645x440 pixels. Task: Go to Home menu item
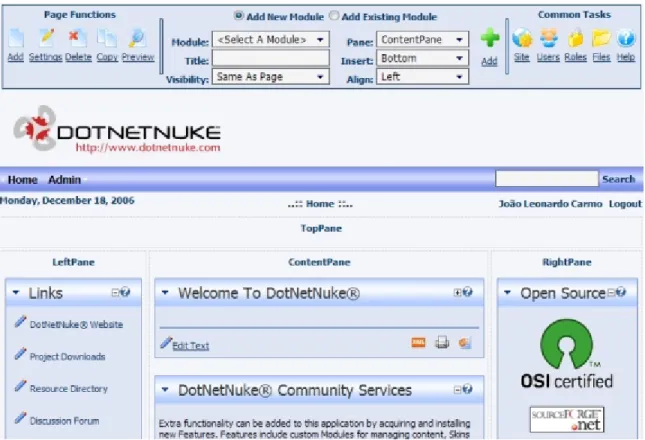[x=23, y=180]
